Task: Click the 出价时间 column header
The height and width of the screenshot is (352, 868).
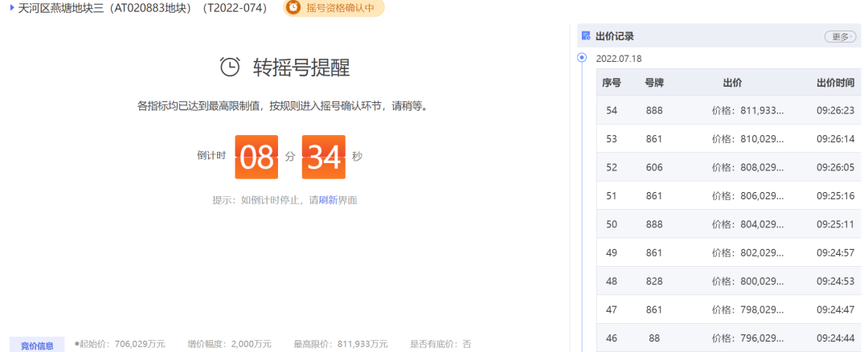Action: (x=835, y=83)
